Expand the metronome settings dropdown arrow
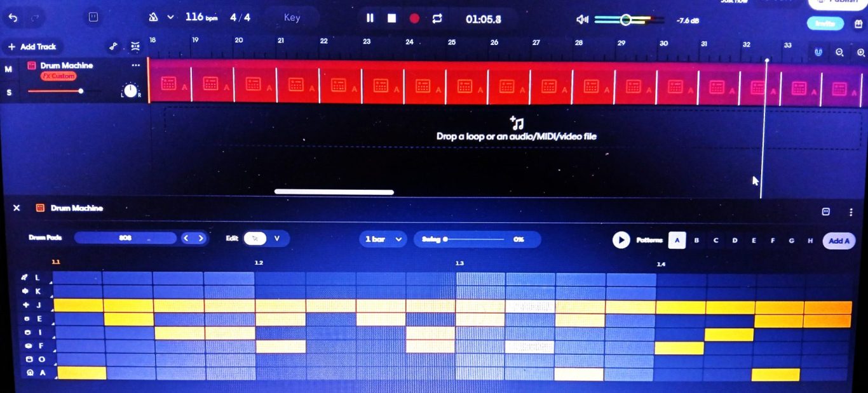This screenshot has height=393, width=868. (170, 18)
